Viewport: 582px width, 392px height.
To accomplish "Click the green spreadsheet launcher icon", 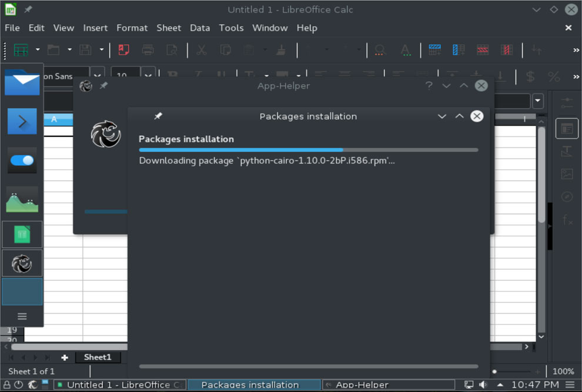I will tap(22, 234).
